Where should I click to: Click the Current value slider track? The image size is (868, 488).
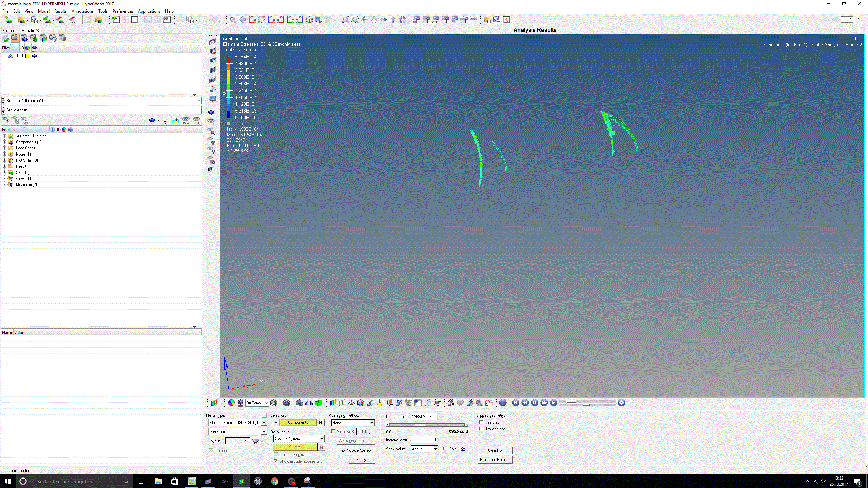441,425
